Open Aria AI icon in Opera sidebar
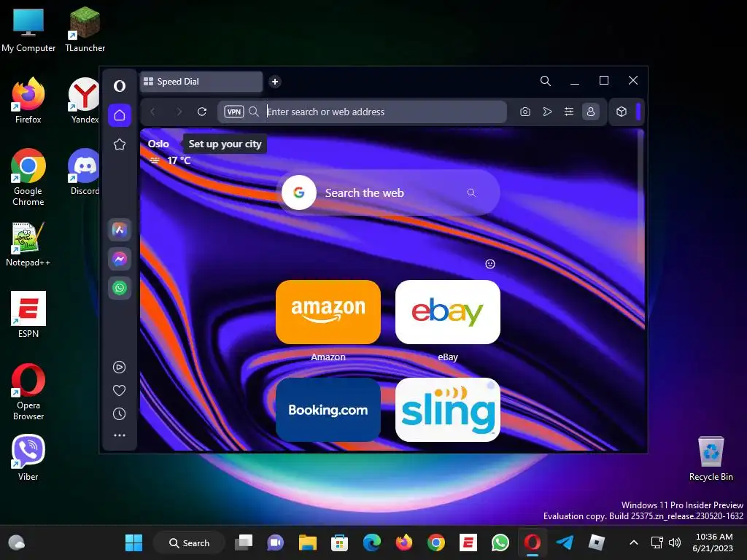 tap(120, 230)
